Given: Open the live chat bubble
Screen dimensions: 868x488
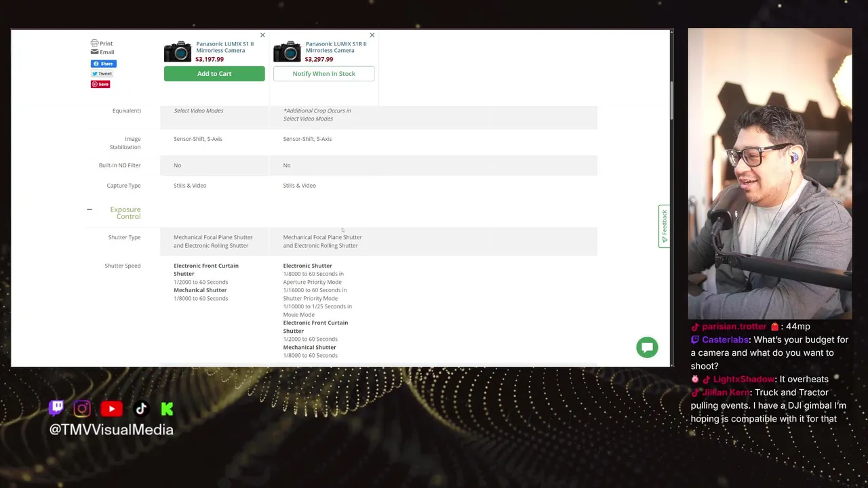Looking at the screenshot, I should (x=647, y=347).
